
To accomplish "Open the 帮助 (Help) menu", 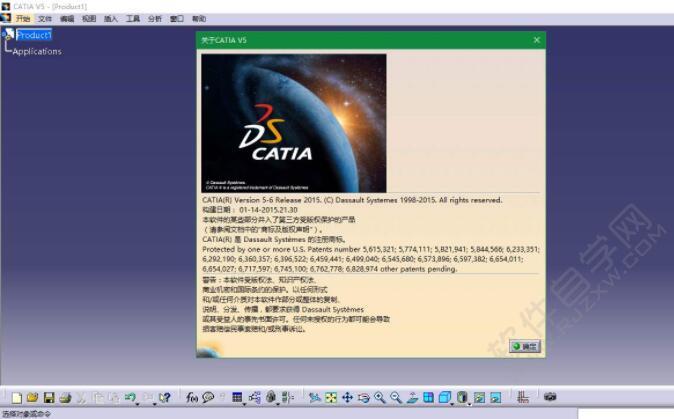I will (199, 18).
